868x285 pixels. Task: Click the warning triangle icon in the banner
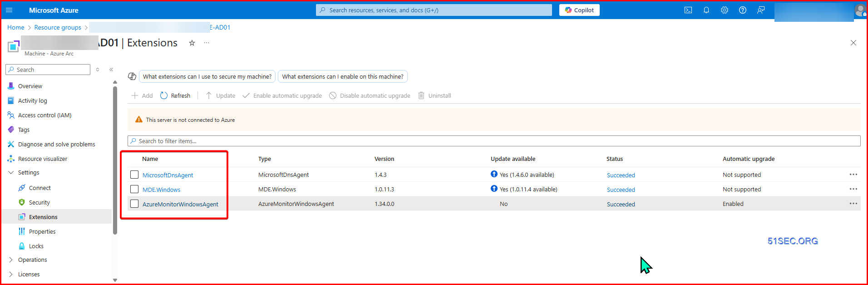pos(139,120)
